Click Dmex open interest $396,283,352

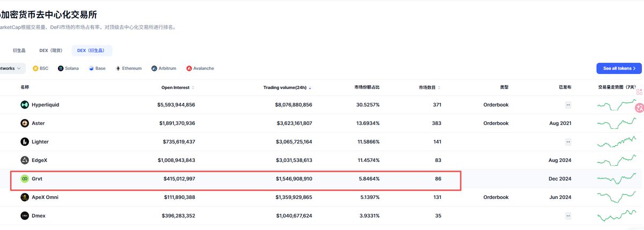(178, 216)
